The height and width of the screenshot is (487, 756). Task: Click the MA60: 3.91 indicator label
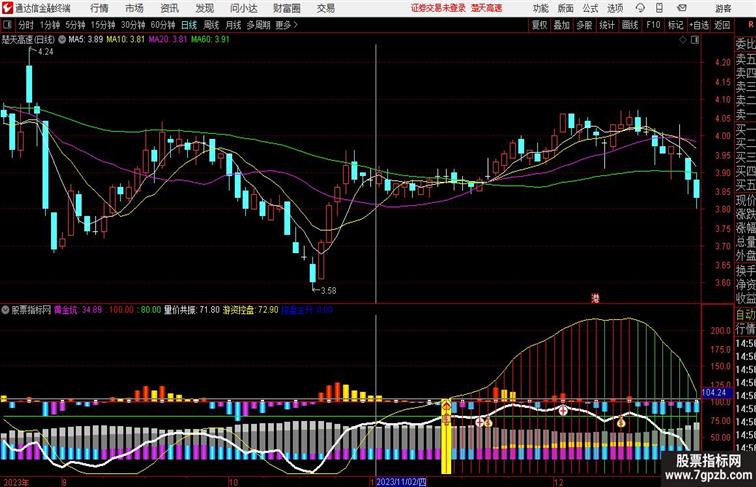coord(210,40)
